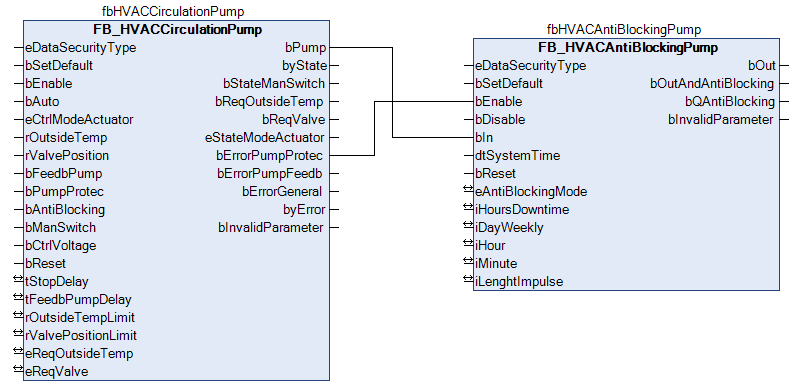The width and height of the screenshot is (798, 386).
Task: Select eAntiBlockingMode in/out variable
Action: click(x=531, y=191)
